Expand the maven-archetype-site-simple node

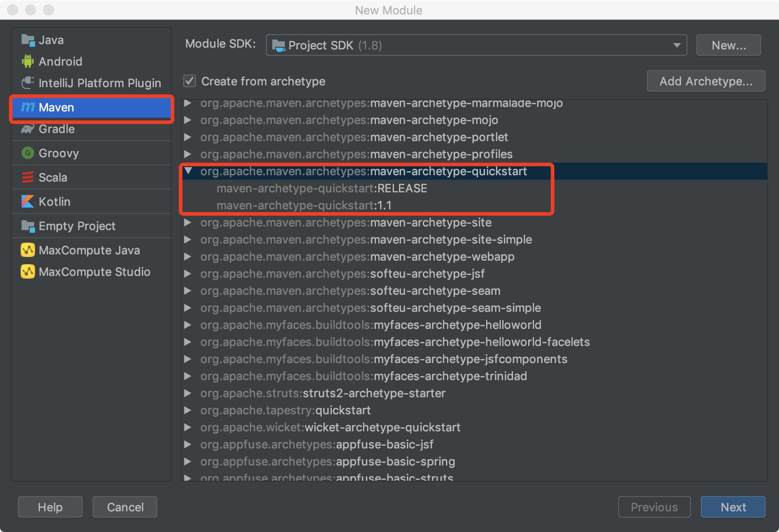coord(188,239)
